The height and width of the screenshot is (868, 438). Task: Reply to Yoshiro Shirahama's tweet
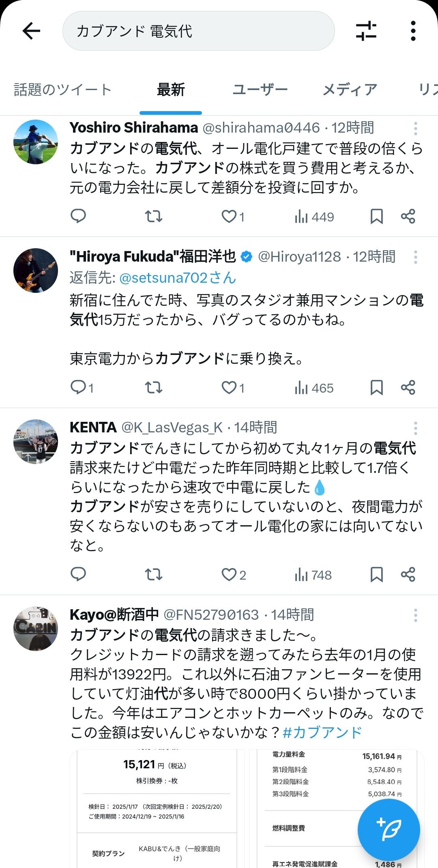coord(78,216)
